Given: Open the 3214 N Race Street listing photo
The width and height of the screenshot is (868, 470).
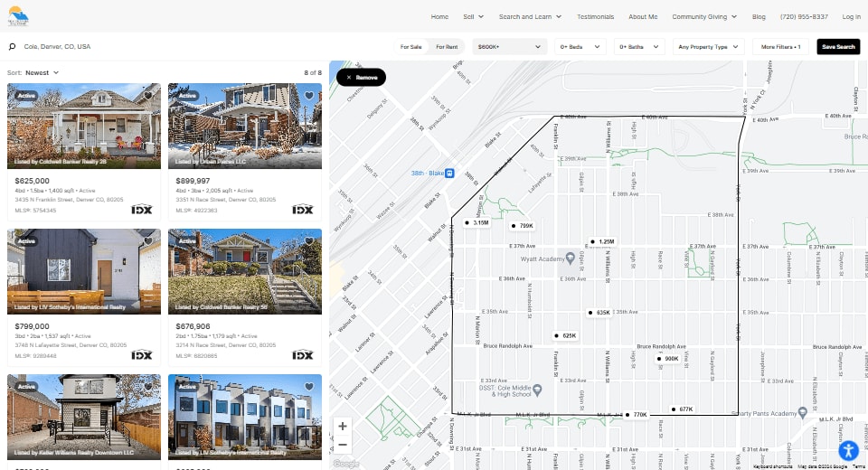Looking at the screenshot, I should click(x=245, y=272).
